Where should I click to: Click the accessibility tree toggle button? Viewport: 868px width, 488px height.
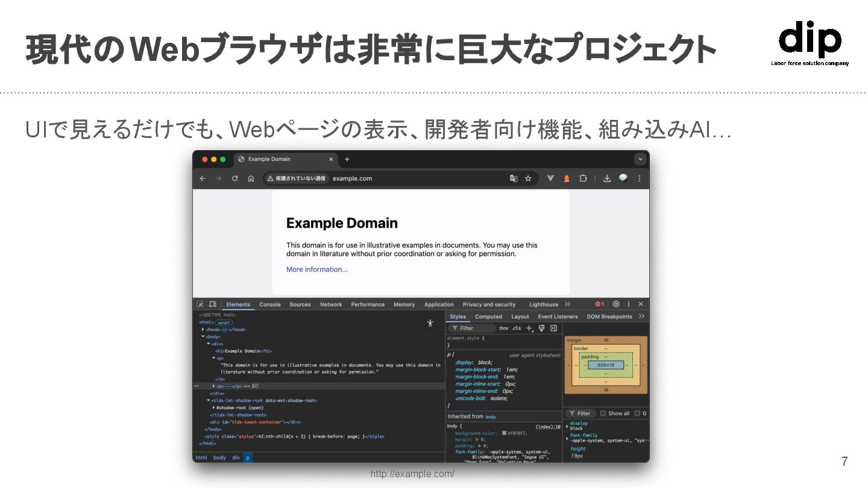pos(430,324)
